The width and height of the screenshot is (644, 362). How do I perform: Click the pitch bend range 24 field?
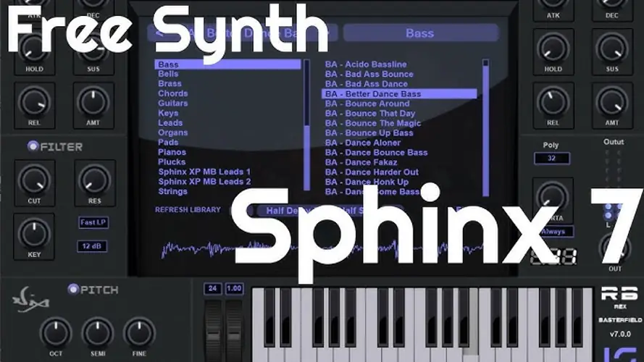pyautogui.click(x=213, y=288)
